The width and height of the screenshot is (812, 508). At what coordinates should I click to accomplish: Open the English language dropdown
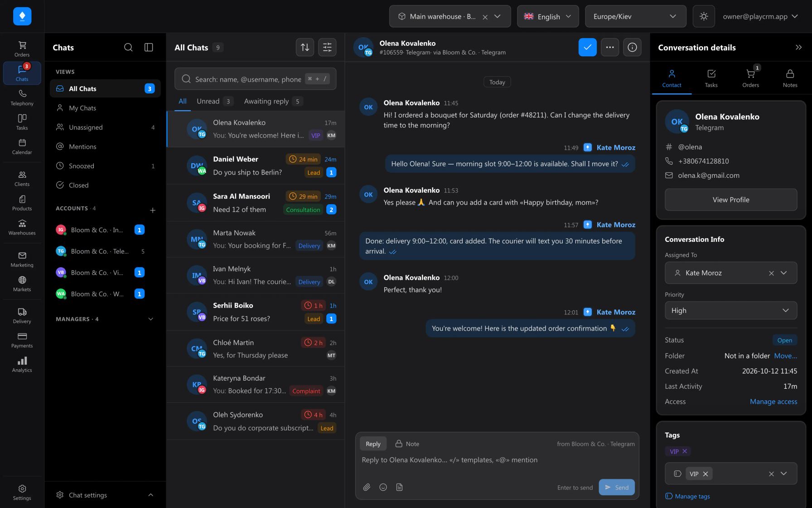pyautogui.click(x=548, y=16)
